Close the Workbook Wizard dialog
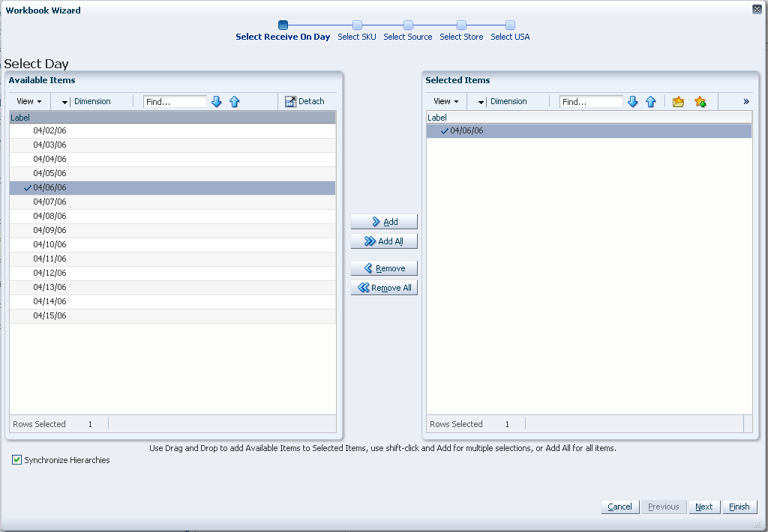The width and height of the screenshot is (768, 532). [x=757, y=9]
